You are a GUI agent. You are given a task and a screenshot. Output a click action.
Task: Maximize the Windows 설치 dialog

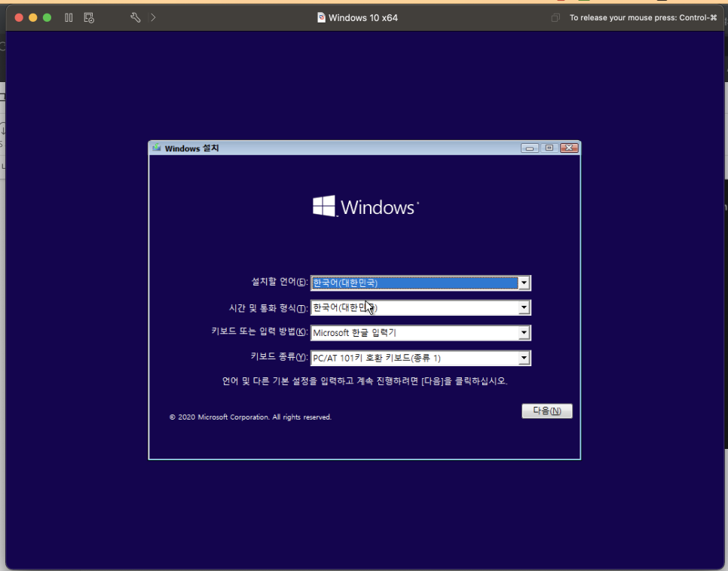(x=549, y=148)
